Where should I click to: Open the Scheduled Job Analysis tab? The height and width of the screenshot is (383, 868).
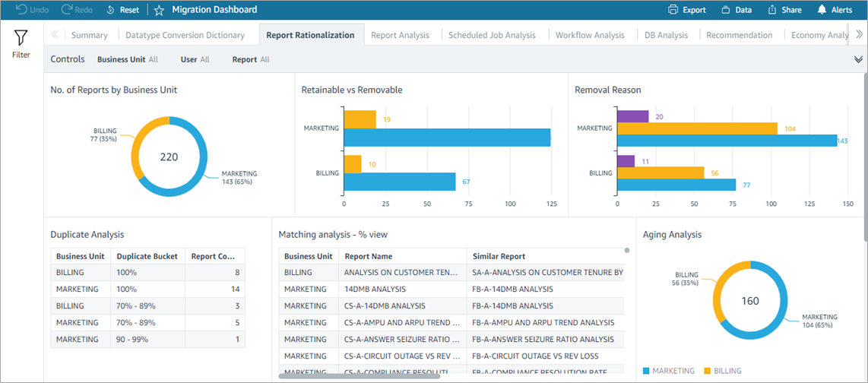[492, 35]
